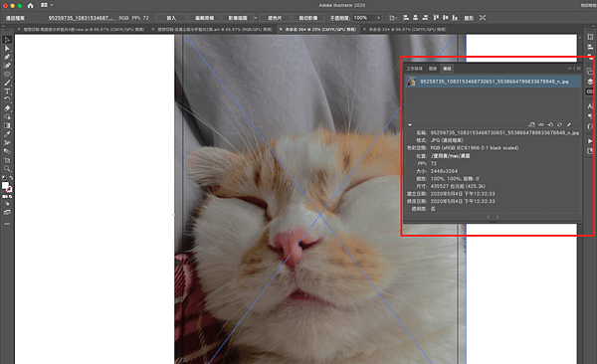The height and width of the screenshot is (364, 597).
Task: Select the Paintbrush tool
Action: [7, 83]
